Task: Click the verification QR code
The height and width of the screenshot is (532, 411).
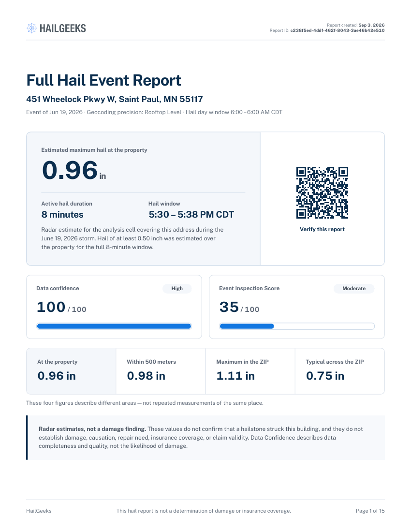Action: click(322, 192)
